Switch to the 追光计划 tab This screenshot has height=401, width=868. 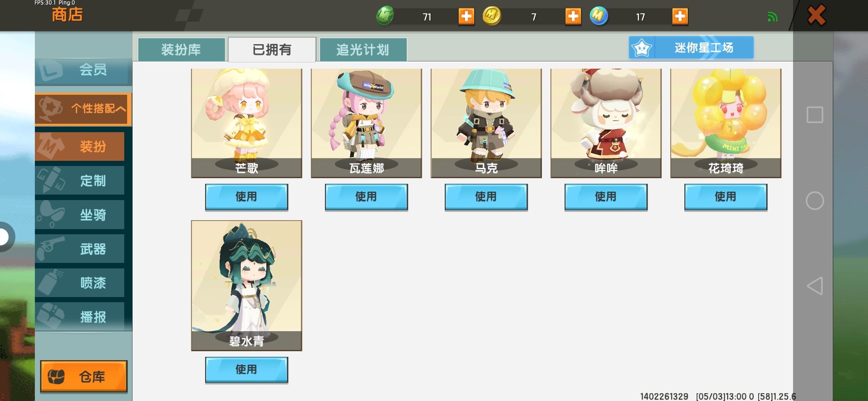coord(363,49)
